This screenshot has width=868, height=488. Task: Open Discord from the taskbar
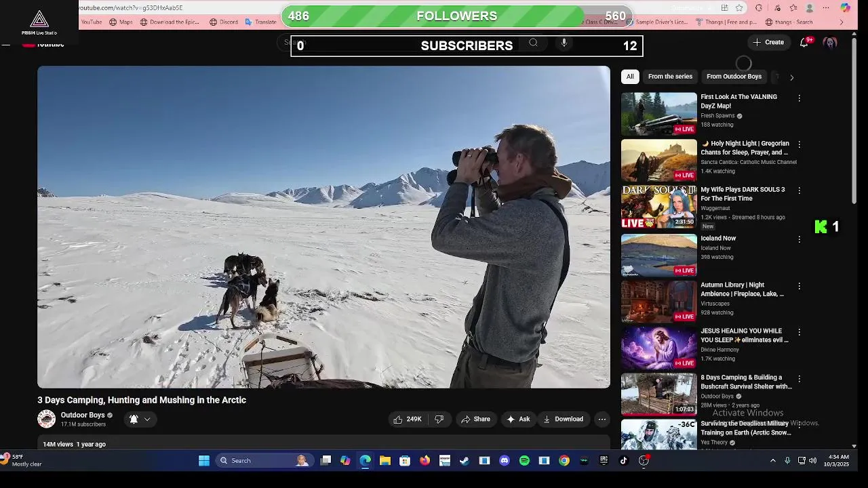pos(505,461)
